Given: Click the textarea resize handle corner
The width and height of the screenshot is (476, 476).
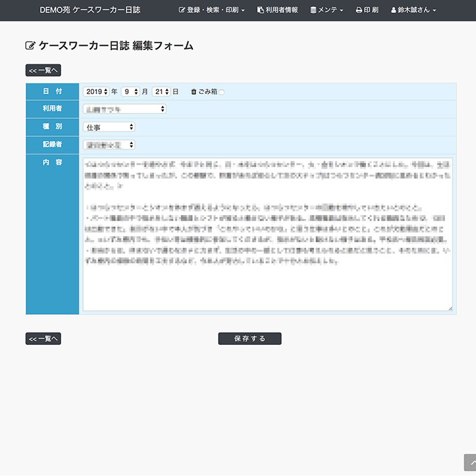Looking at the screenshot, I should click(x=450, y=308).
